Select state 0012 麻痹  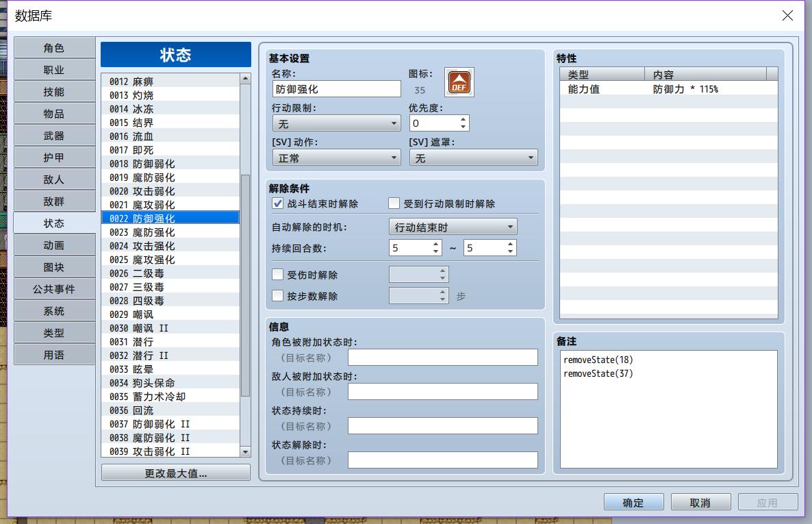pos(170,81)
